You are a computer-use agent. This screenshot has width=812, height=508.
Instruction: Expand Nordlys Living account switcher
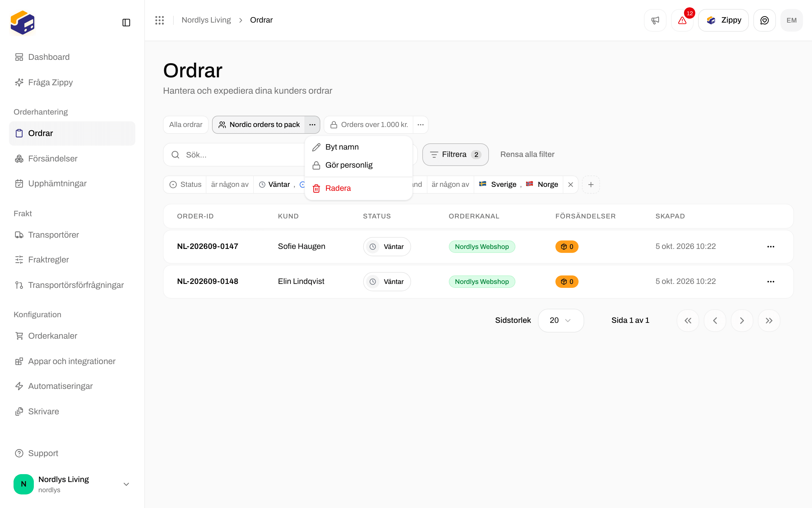tap(72, 484)
